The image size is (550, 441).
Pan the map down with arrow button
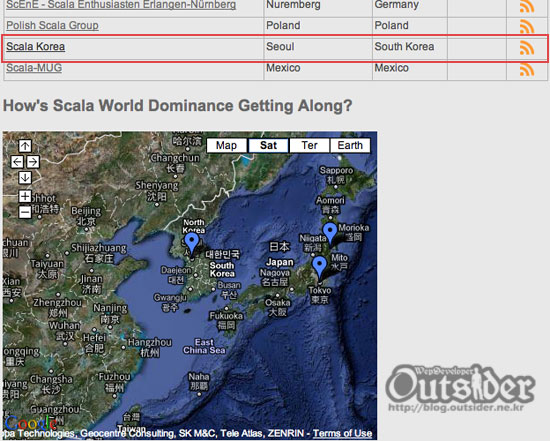pos(25,178)
